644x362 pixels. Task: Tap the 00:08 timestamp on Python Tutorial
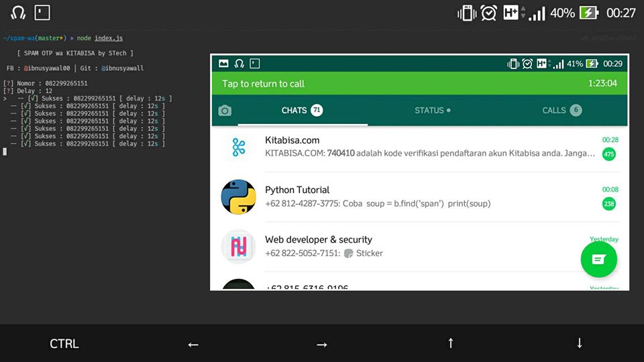click(x=610, y=190)
